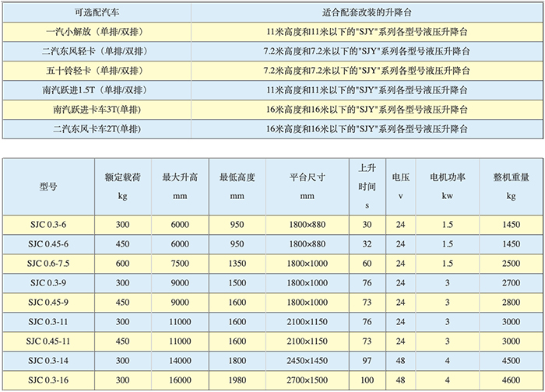Viewport: 545px width, 392px height.
Task: Select the header cell 适合配套改装的升降台
Action: [367, 13]
